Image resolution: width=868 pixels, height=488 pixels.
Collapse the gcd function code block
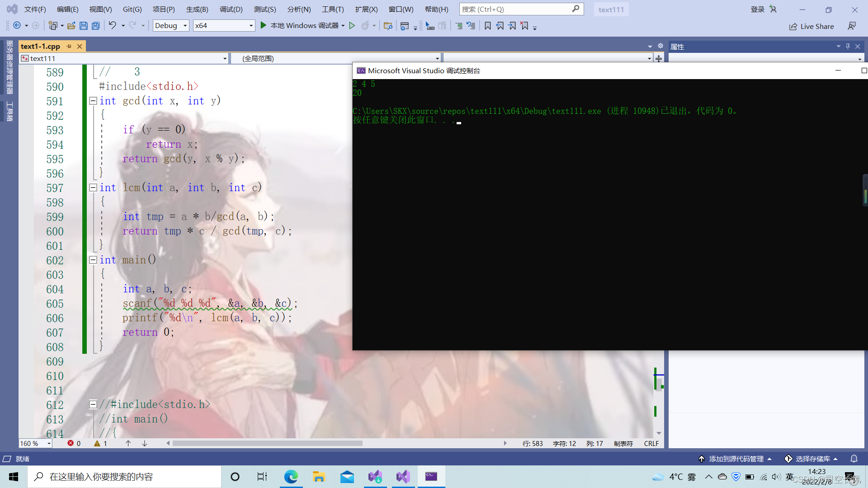click(x=93, y=101)
